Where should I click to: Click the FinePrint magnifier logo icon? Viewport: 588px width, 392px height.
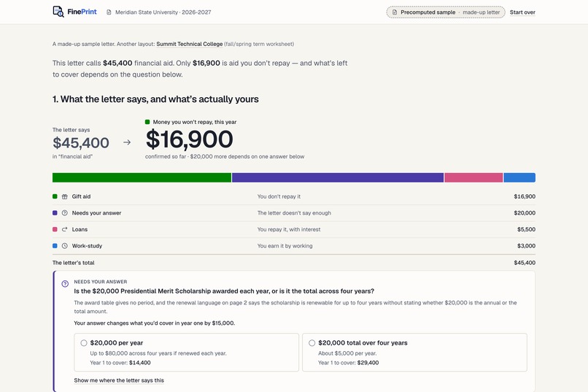[x=58, y=12]
